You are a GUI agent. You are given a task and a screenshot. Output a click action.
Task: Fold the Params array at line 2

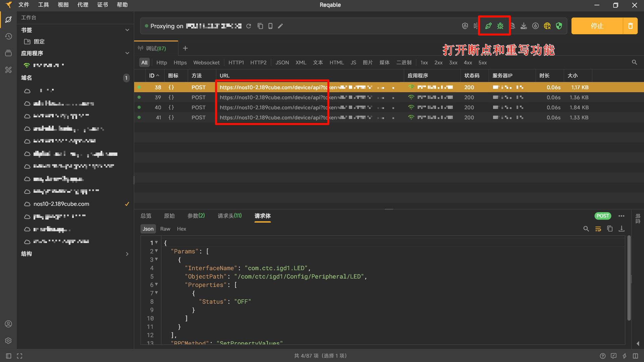(x=156, y=251)
